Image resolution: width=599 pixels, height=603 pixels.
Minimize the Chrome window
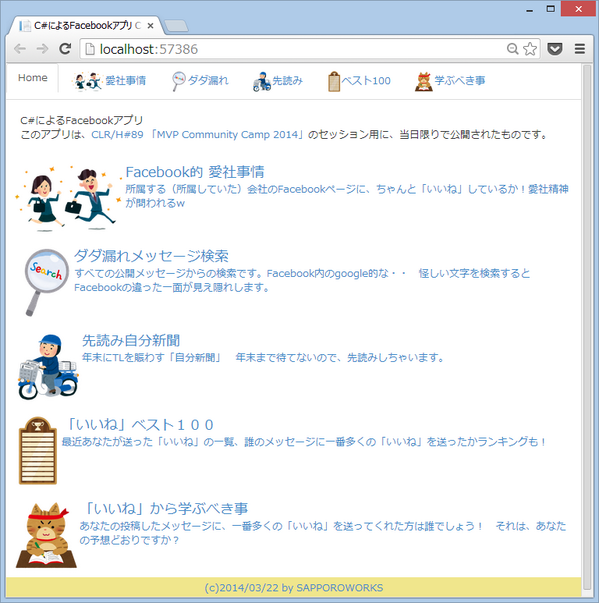pyautogui.click(x=529, y=9)
